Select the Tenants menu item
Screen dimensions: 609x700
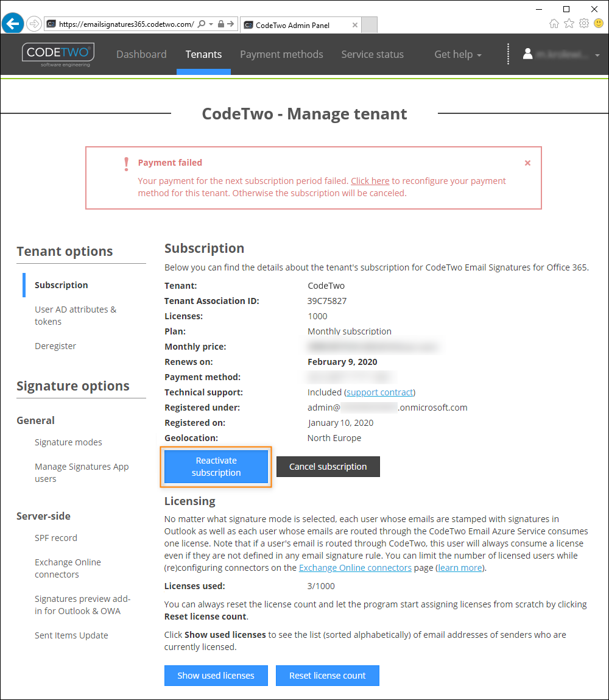pos(203,54)
